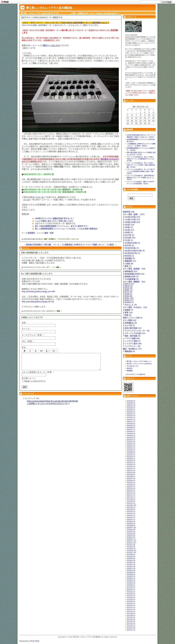Click the 検索 button in sidebar search
The image size is (175, 644).
(x=131, y=198)
